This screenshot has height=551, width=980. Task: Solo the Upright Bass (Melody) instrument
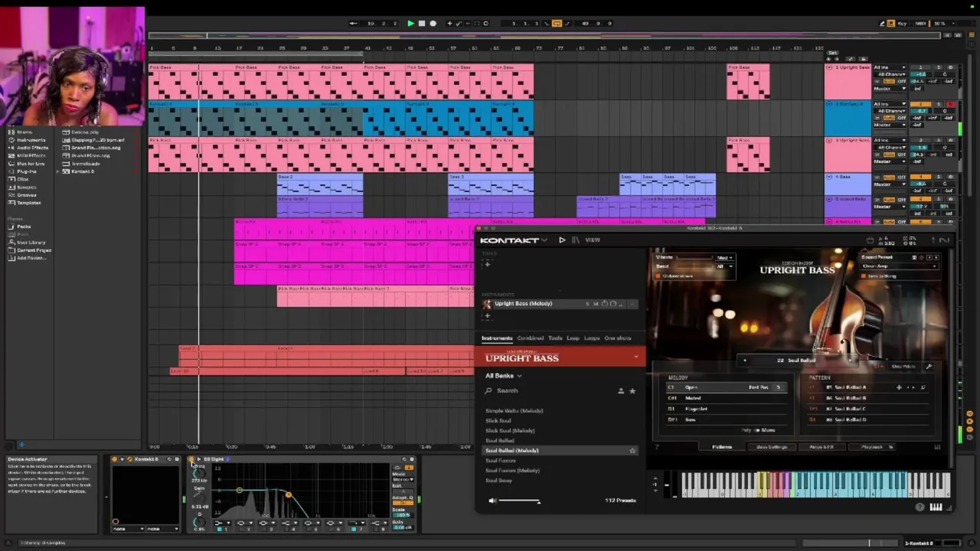pyautogui.click(x=587, y=304)
